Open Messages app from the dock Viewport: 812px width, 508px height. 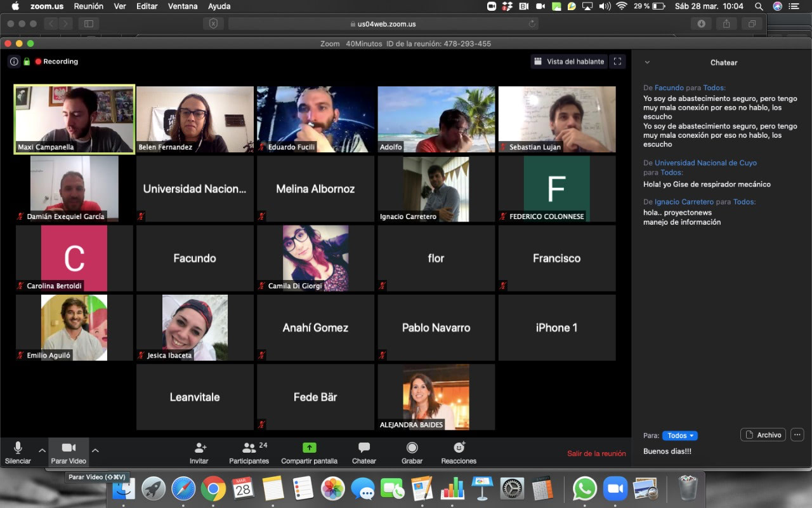click(363, 488)
